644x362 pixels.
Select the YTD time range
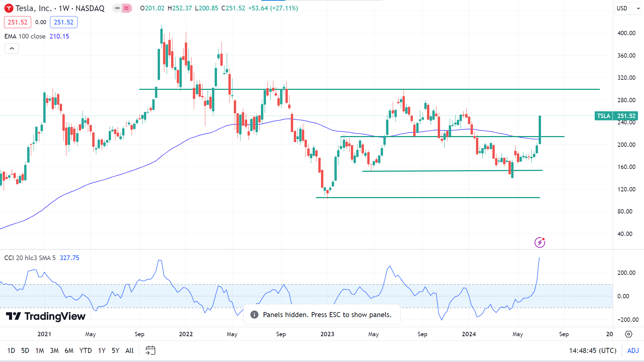coord(86,351)
